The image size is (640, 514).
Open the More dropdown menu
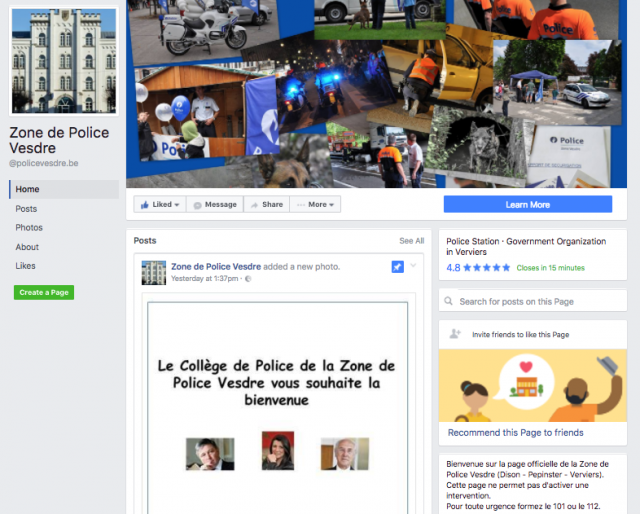click(316, 204)
